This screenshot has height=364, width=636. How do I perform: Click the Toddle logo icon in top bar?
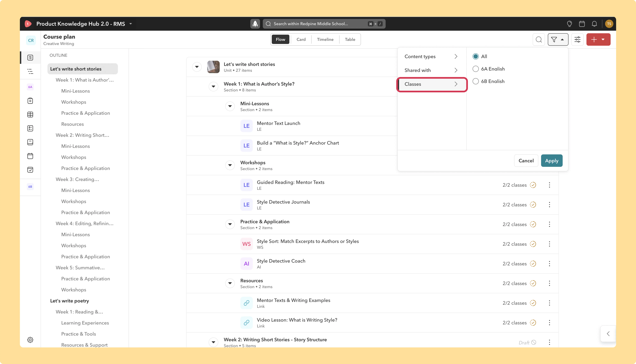point(28,24)
